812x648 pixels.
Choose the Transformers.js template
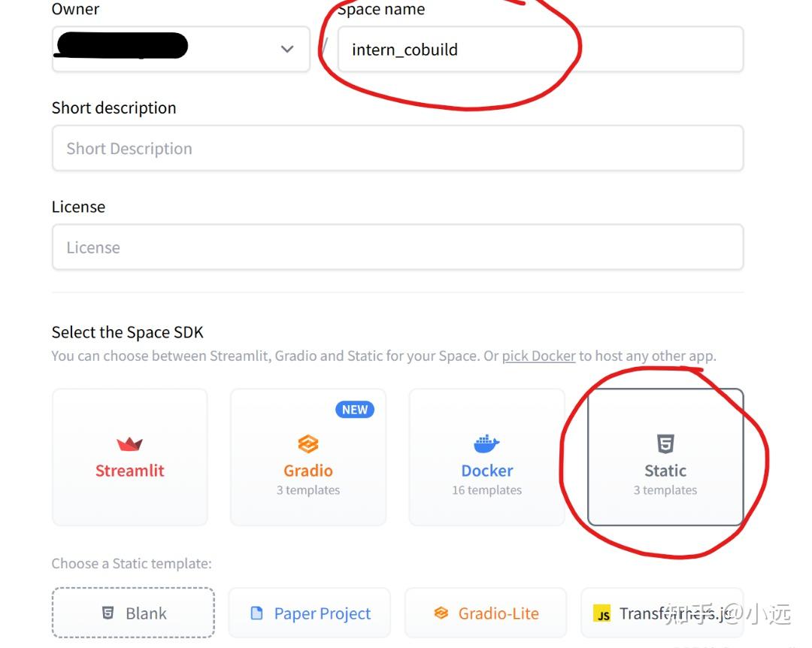pyautogui.click(x=662, y=613)
